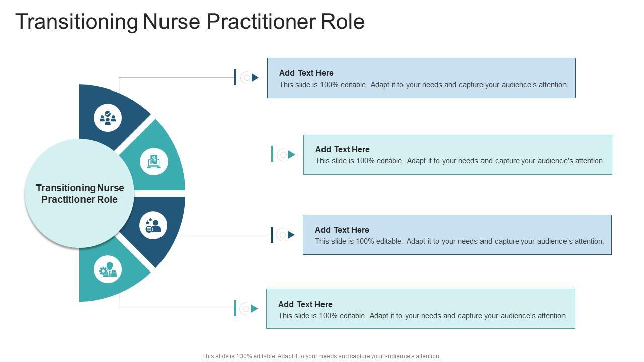Click the arrow marker beside the topmost text box
644x362 pixels.
pyautogui.click(x=255, y=78)
